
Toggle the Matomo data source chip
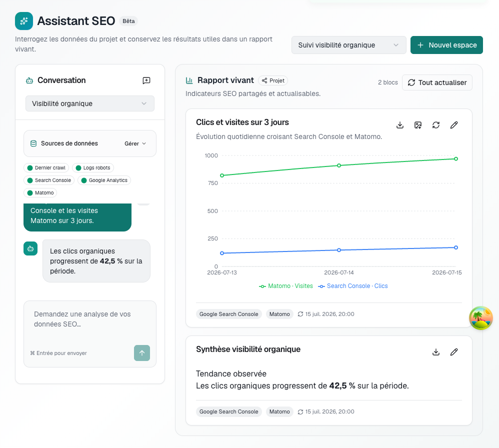(40, 193)
